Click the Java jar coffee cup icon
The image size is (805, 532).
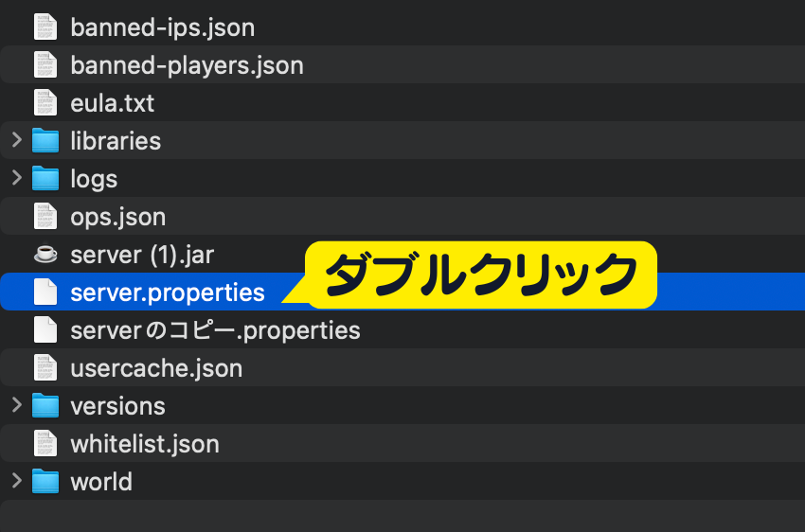[45, 255]
